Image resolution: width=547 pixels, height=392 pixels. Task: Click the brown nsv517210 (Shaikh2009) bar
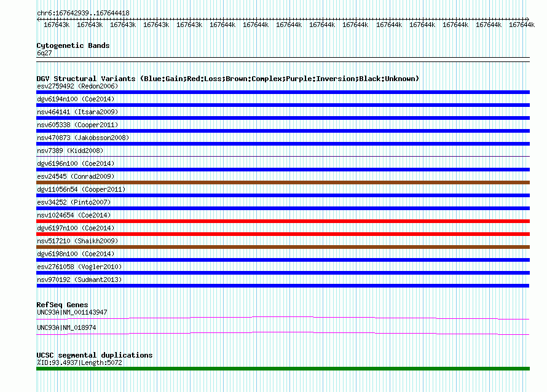[x=283, y=247]
